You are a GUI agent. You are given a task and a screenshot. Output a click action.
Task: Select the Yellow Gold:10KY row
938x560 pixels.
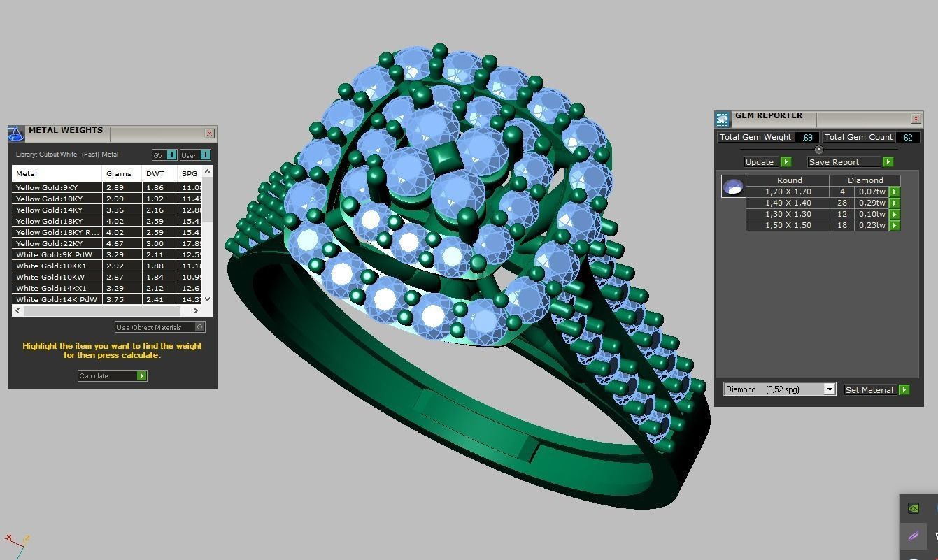(107, 199)
